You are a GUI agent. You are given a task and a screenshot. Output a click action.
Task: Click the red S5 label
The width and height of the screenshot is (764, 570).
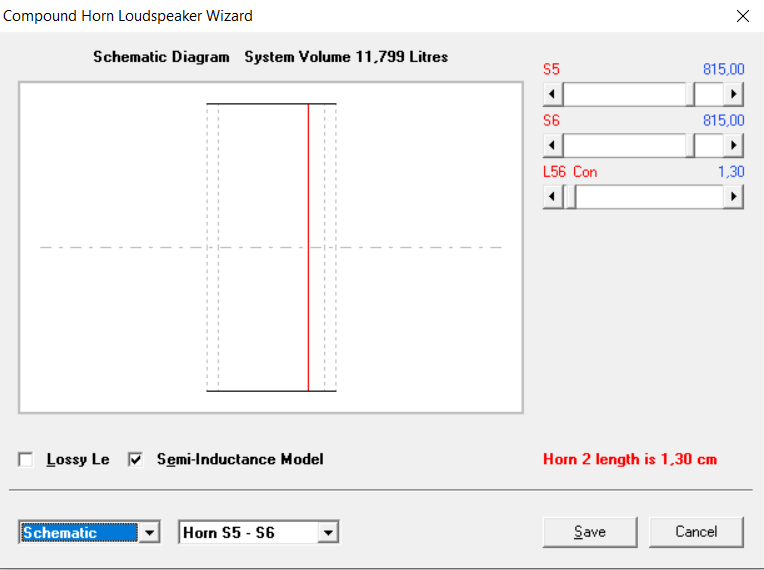551,69
